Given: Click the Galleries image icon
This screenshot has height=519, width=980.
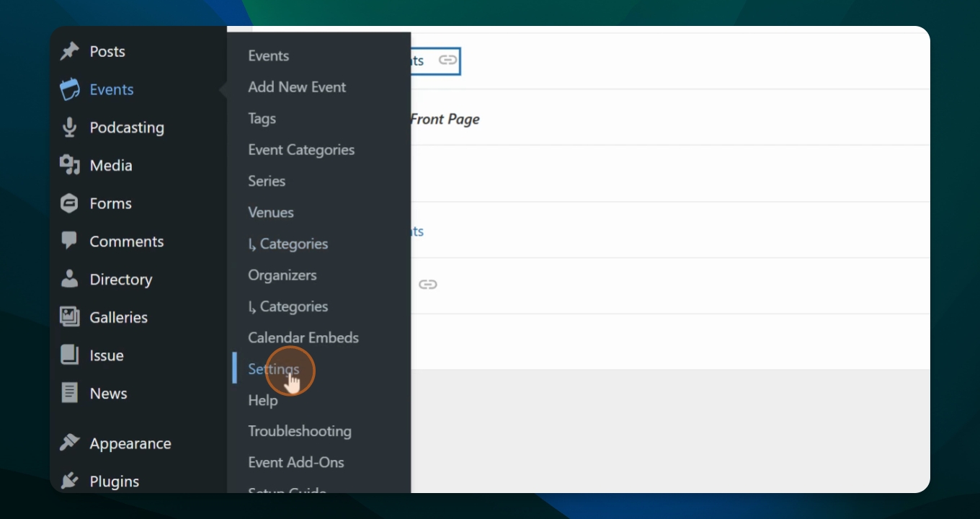Looking at the screenshot, I should (70, 317).
